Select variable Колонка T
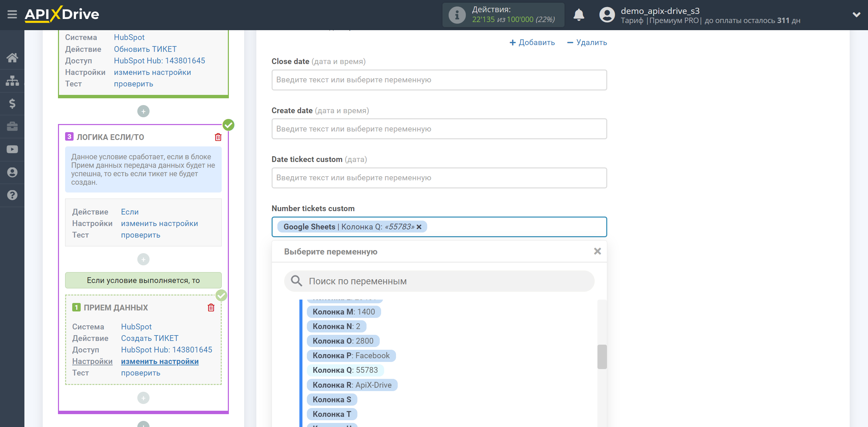 (x=332, y=414)
